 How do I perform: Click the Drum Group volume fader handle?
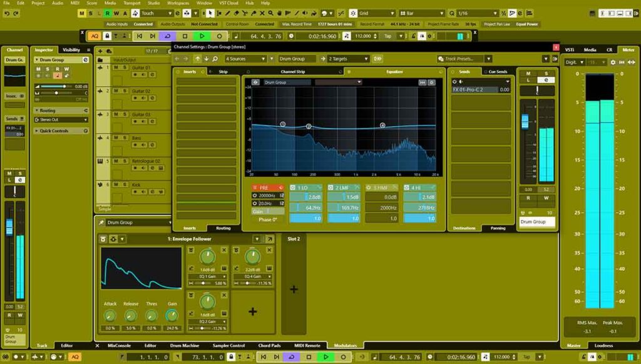coord(525,122)
